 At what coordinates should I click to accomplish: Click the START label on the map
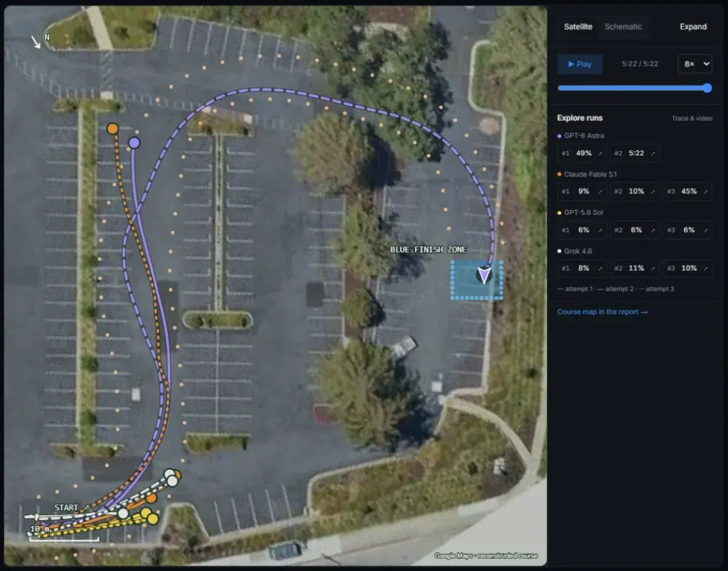coord(66,507)
